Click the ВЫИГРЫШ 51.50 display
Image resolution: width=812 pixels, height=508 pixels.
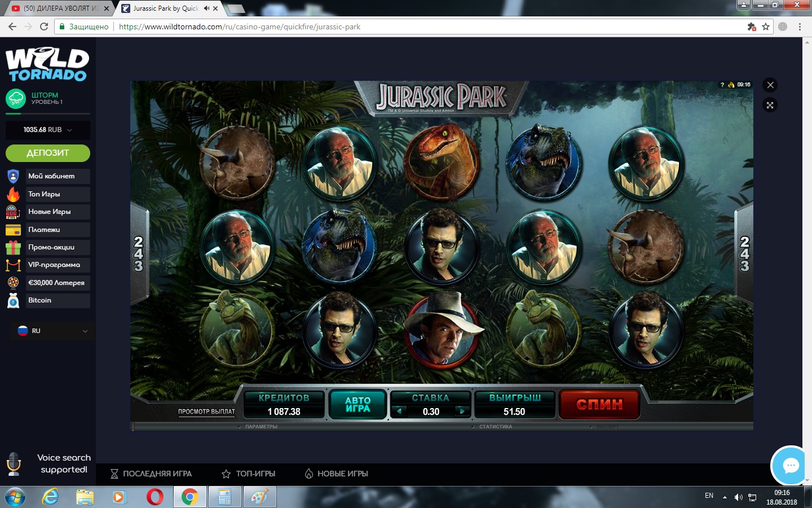click(514, 405)
